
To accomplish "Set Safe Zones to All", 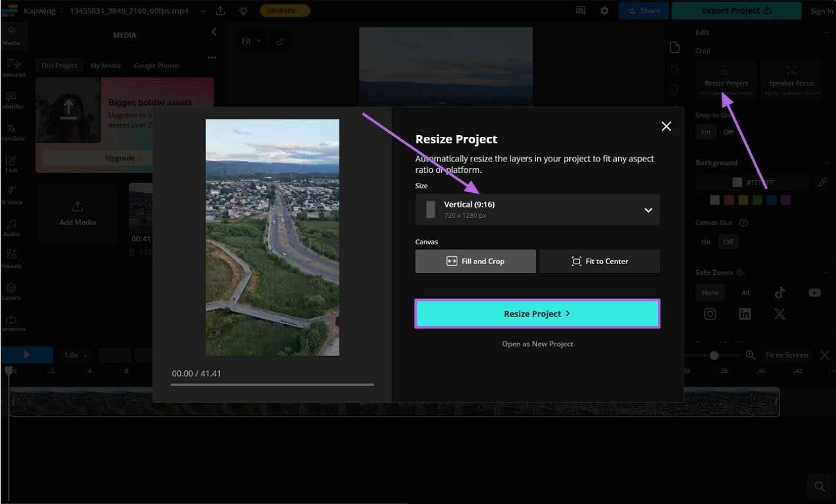I will [745, 292].
